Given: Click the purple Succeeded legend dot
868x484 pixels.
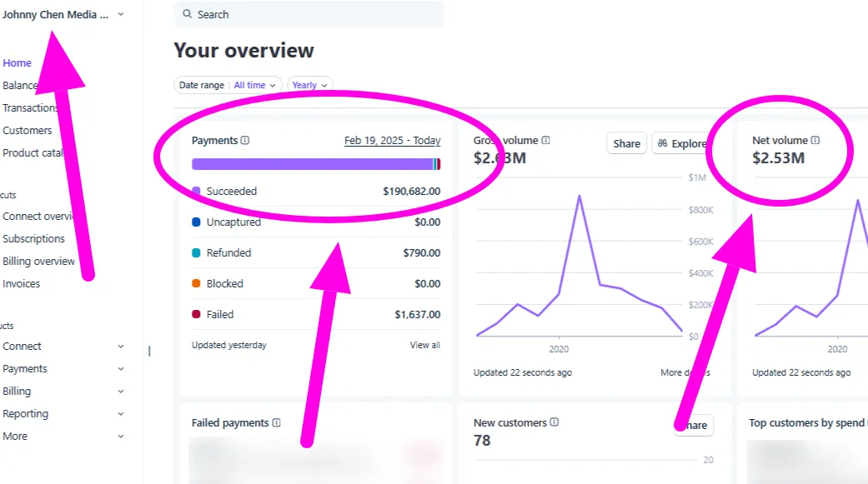Looking at the screenshot, I should tap(196, 191).
